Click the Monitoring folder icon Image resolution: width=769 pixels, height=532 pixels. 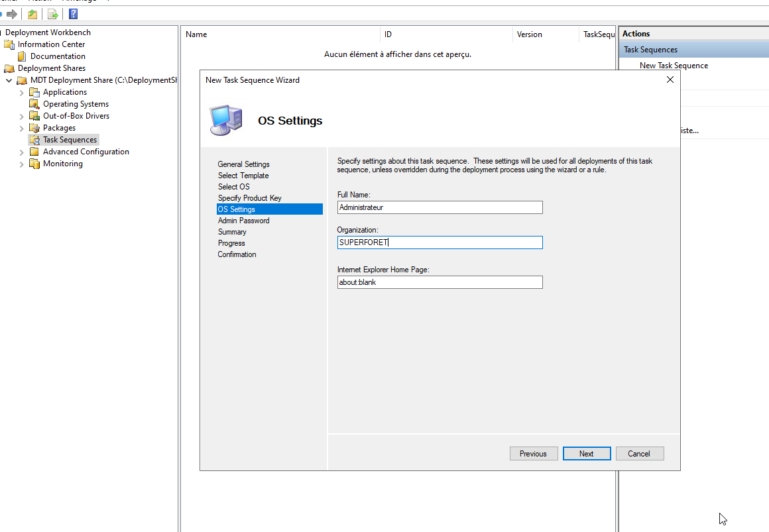pos(34,164)
